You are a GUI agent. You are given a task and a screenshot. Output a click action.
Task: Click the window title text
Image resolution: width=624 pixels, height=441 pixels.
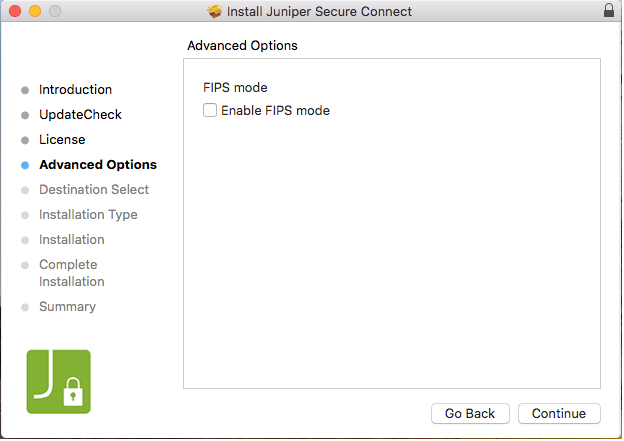pyautogui.click(x=320, y=11)
